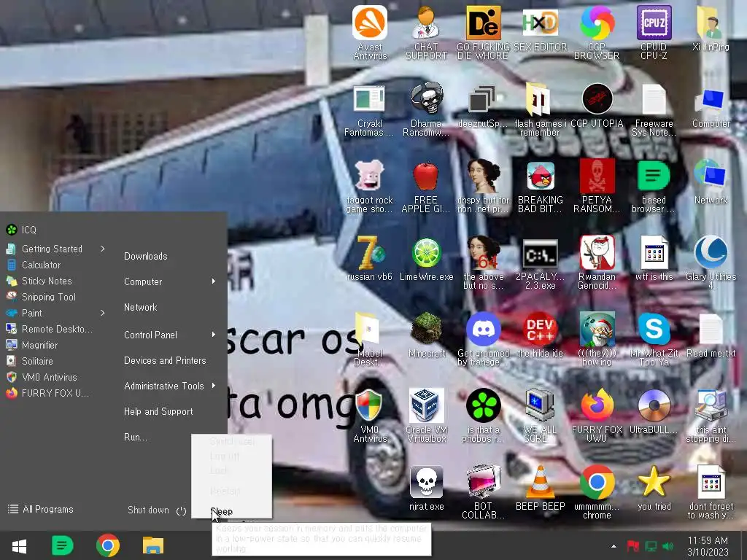The width and height of the screenshot is (747, 560).
Task: Open BREAKING BAD BIT... angry bird icon
Action: point(540,187)
